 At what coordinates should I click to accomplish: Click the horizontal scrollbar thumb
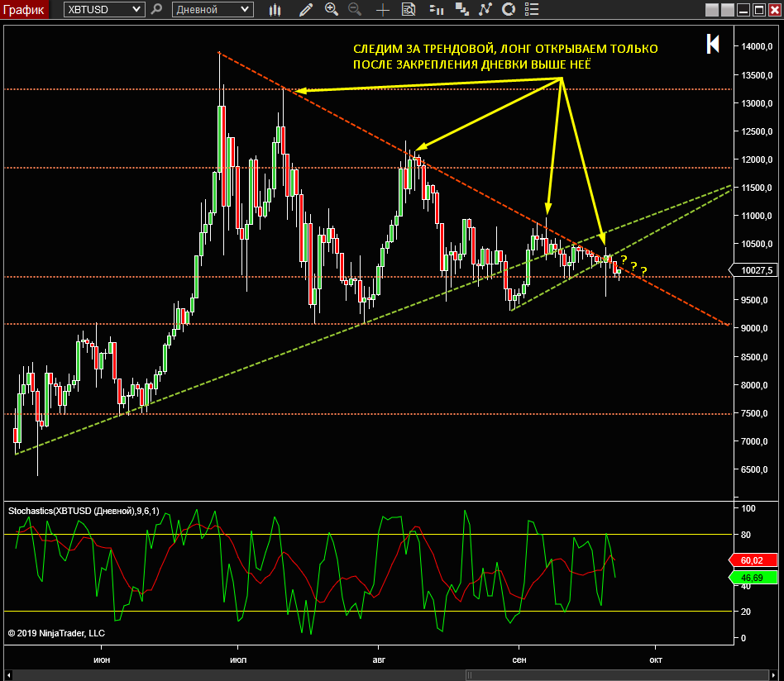[618, 675]
